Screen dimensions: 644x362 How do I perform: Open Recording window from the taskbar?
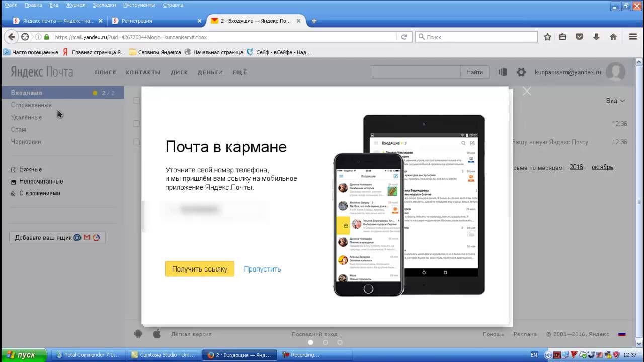tap(314, 355)
